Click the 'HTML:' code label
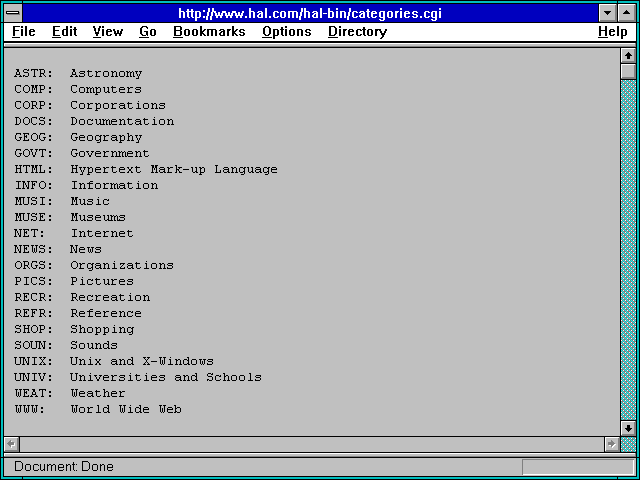 33,169
